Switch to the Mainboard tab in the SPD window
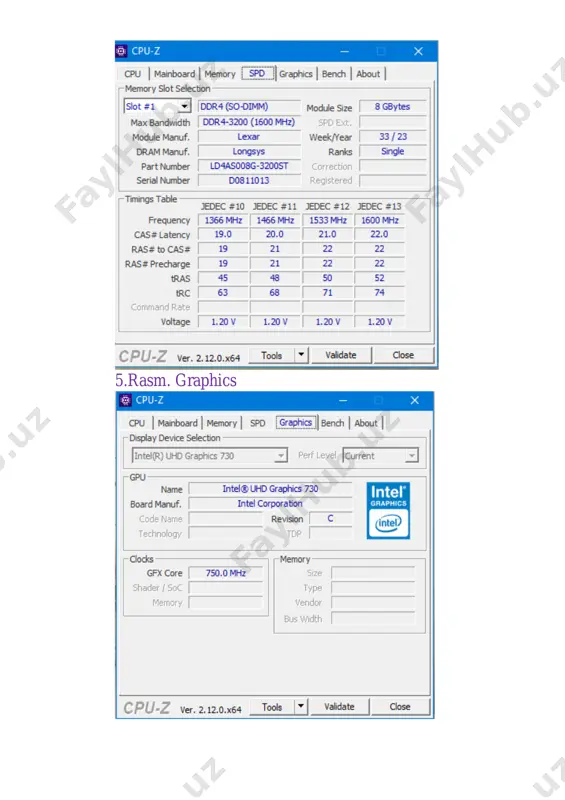565x800 pixels. [175, 74]
